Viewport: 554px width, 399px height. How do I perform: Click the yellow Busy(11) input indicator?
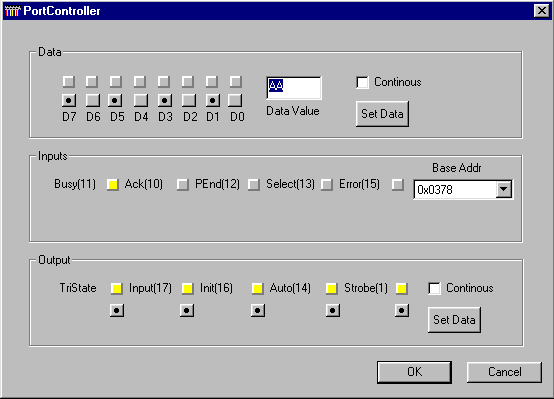[113, 184]
